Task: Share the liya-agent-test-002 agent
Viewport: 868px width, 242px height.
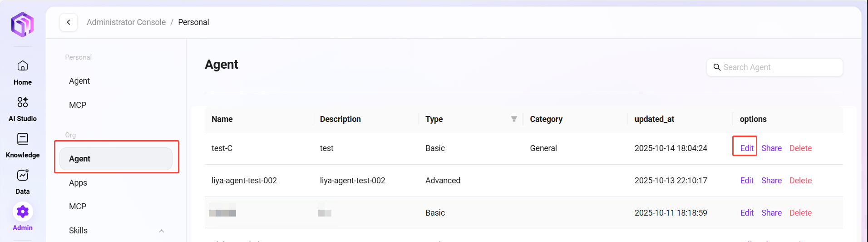Action: (771, 181)
